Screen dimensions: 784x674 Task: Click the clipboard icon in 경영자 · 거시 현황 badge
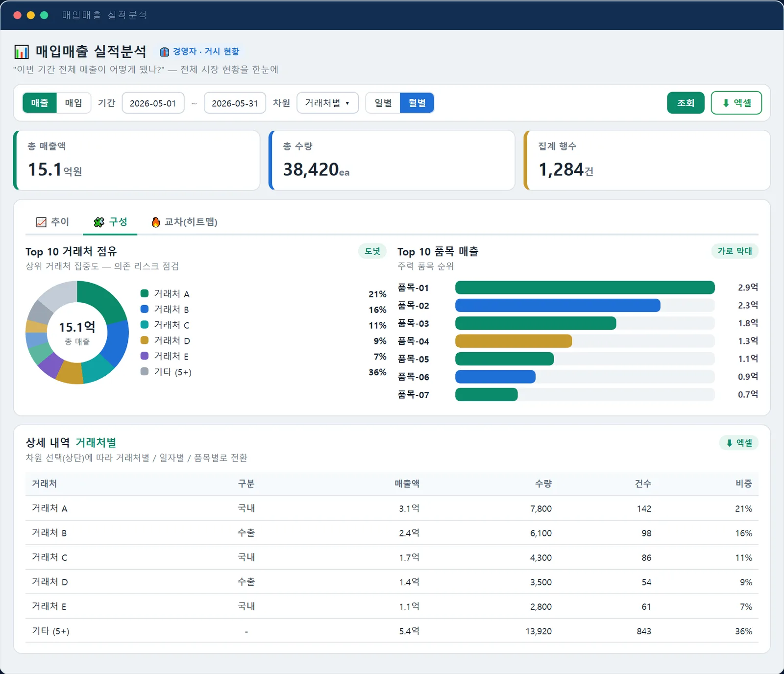click(165, 51)
